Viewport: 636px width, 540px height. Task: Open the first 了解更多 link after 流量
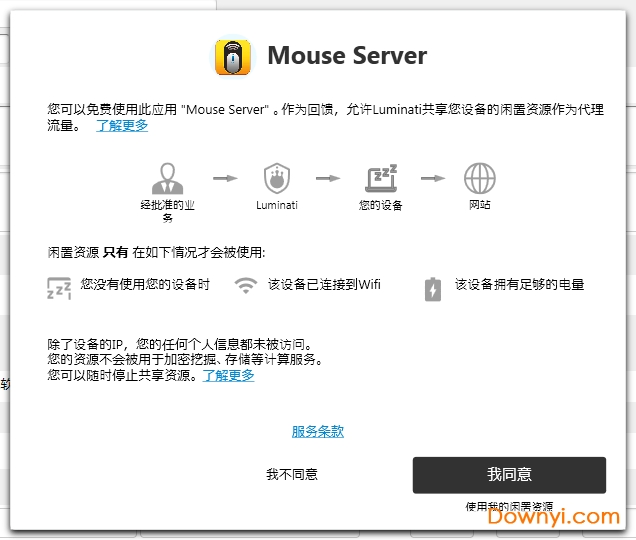[x=122, y=125]
